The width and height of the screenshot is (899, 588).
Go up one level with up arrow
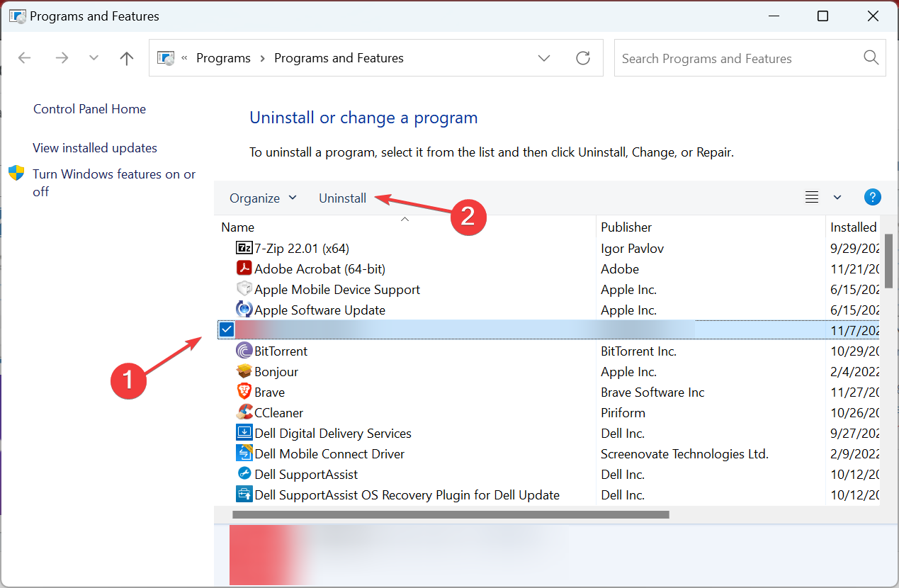127,58
